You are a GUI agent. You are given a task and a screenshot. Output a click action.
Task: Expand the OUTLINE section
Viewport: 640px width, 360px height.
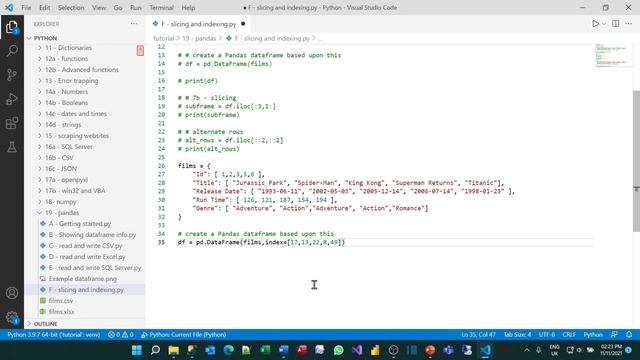pyautogui.click(x=85, y=324)
